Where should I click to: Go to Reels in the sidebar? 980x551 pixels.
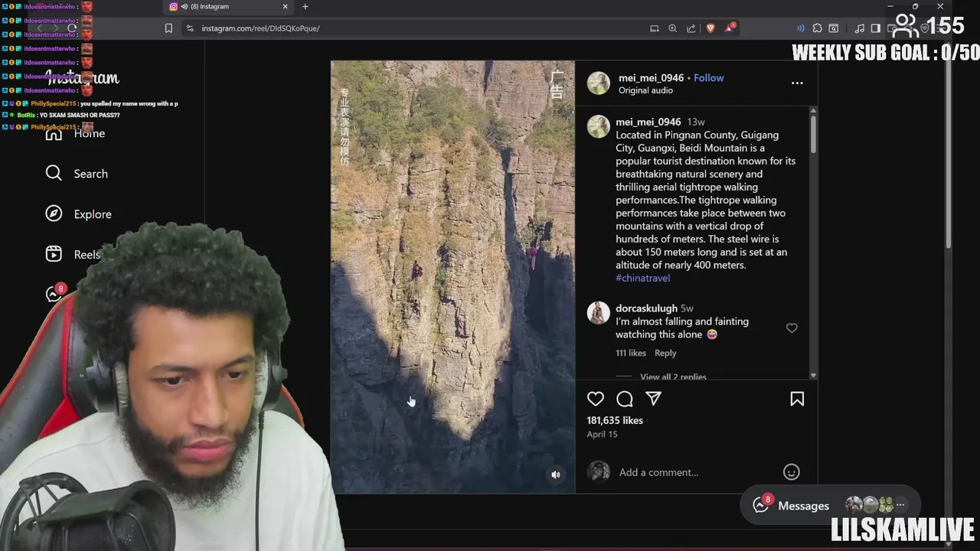73,255
